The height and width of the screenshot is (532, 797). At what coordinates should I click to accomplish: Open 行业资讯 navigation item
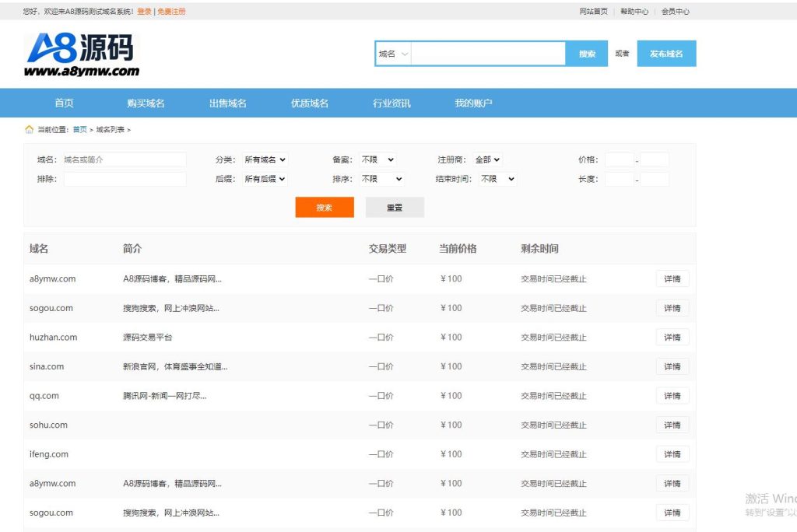[x=391, y=103]
